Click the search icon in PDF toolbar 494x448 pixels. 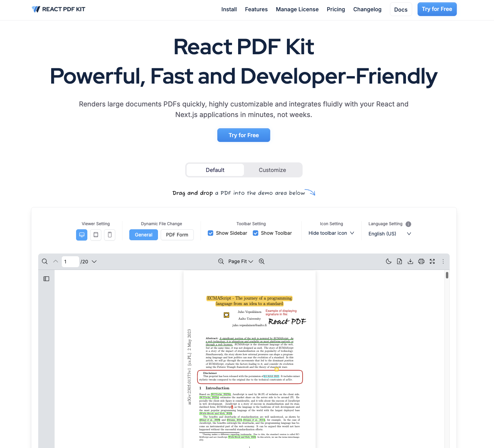pyautogui.click(x=45, y=261)
